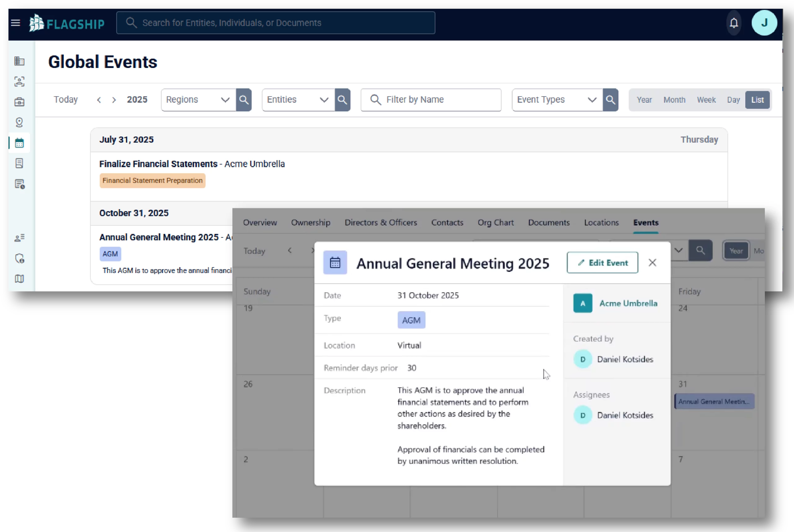The width and height of the screenshot is (794, 532).
Task: Select List view in Global Events
Action: click(x=757, y=100)
